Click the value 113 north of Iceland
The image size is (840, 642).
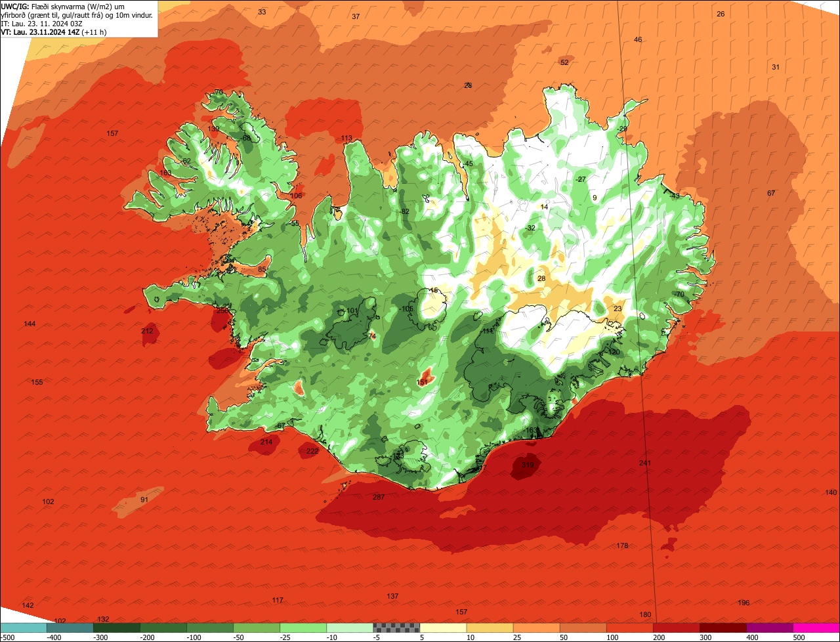tap(346, 138)
